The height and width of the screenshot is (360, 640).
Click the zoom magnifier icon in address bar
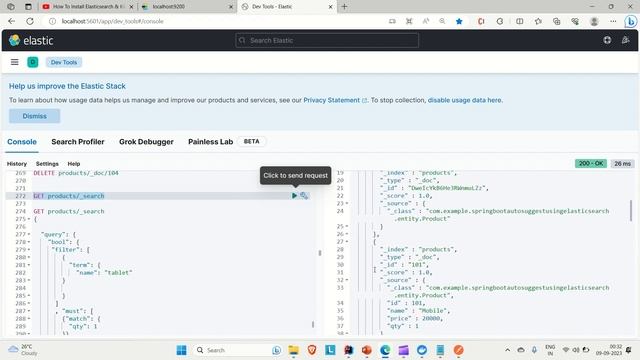[442, 21]
